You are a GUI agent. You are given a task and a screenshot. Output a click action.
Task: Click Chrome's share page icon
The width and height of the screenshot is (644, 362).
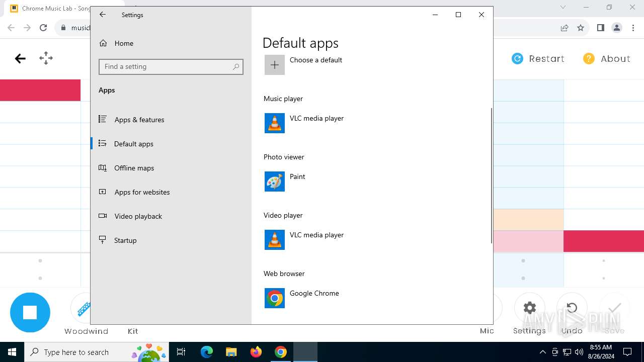565,28
